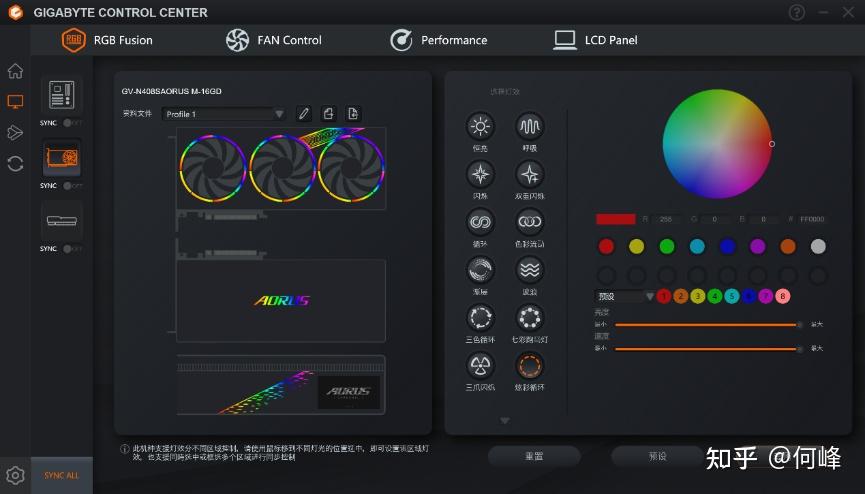Click the current red color preview bar
The height and width of the screenshot is (494, 865).
pos(616,219)
